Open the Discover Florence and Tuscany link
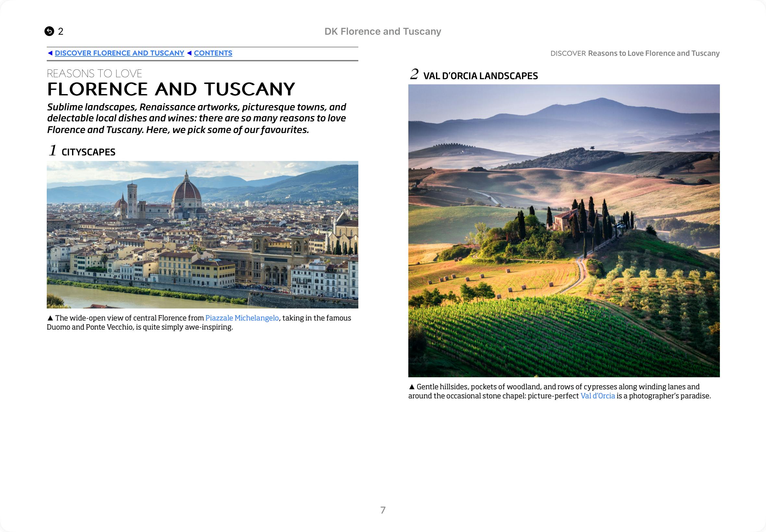 pyautogui.click(x=119, y=53)
